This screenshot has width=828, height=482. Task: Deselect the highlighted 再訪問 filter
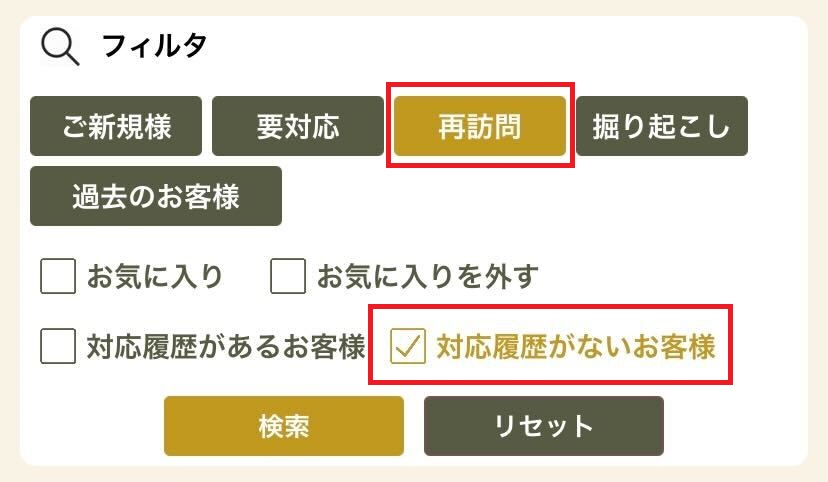click(480, 127)
